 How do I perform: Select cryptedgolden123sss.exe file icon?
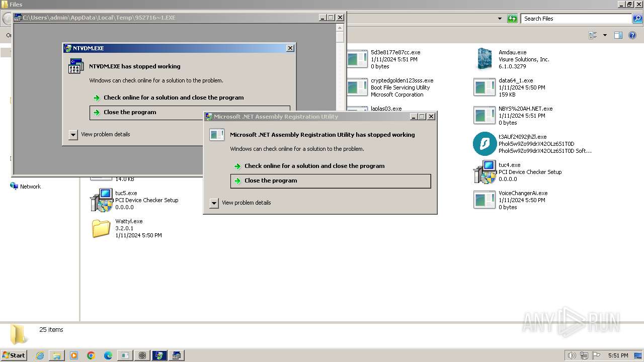click(357, 87)
